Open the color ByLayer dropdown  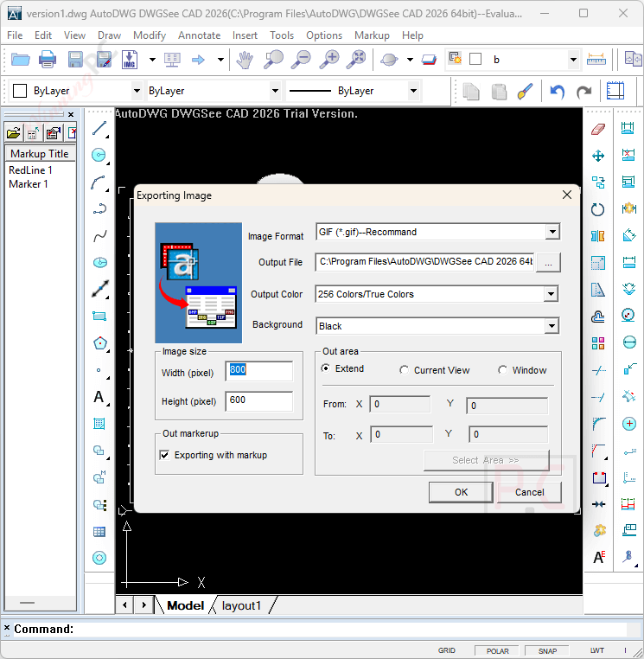(x=137, y=91)
